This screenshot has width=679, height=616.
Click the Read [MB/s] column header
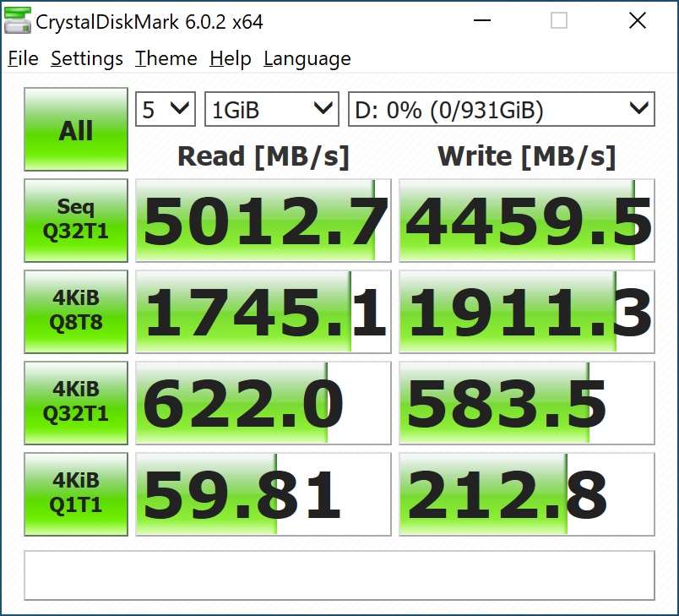[263, 156]
